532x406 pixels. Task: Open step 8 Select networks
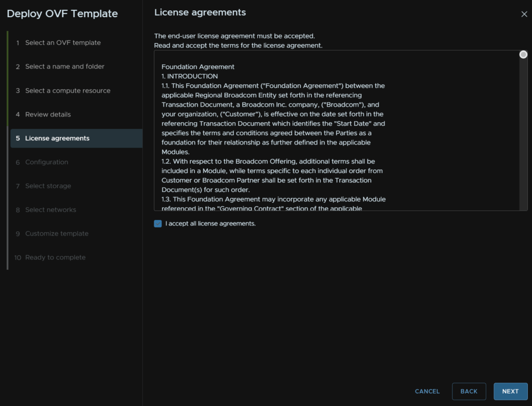pyautogui.click(x=50, y=210)
